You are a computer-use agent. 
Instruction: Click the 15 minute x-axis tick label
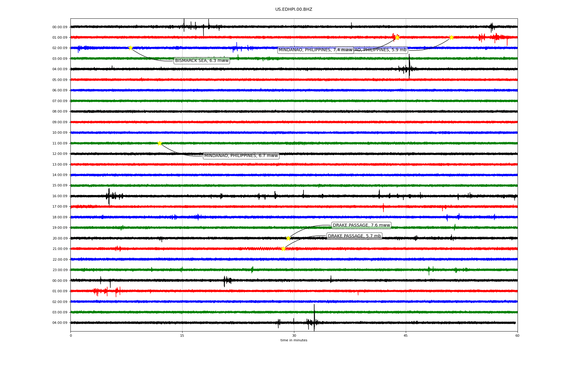(x=182, y=335)
